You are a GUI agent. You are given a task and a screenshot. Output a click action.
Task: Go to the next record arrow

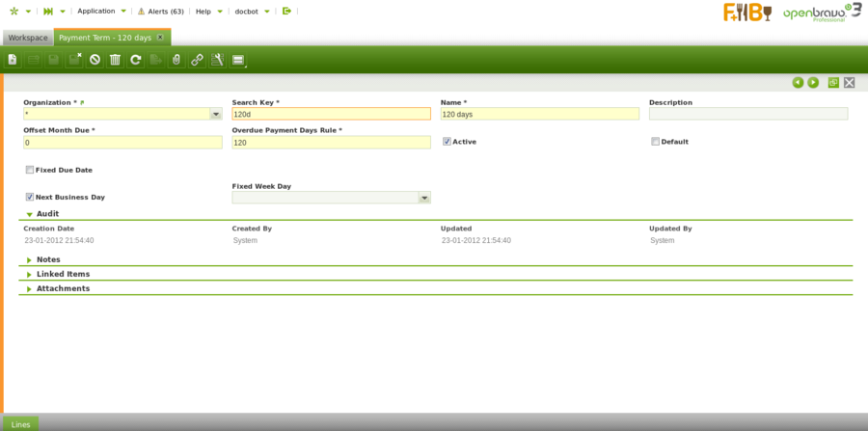click(x=813, y=83)
